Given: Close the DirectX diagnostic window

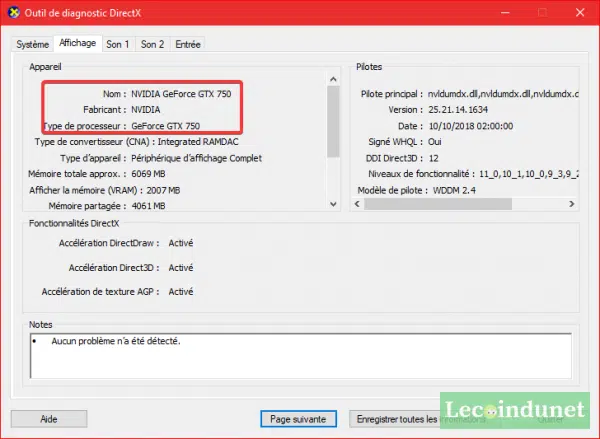Looking at the screenshot, I should (x=580, y=12).
